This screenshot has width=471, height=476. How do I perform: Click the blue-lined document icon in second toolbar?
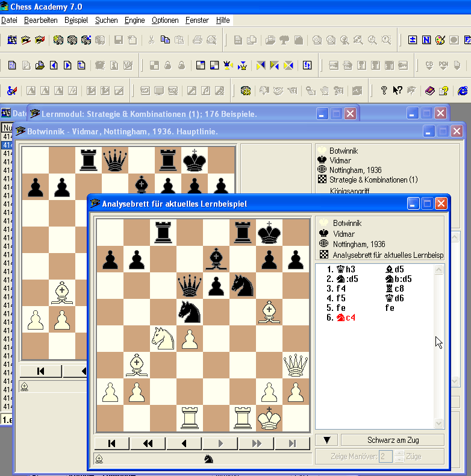[12, 65]
